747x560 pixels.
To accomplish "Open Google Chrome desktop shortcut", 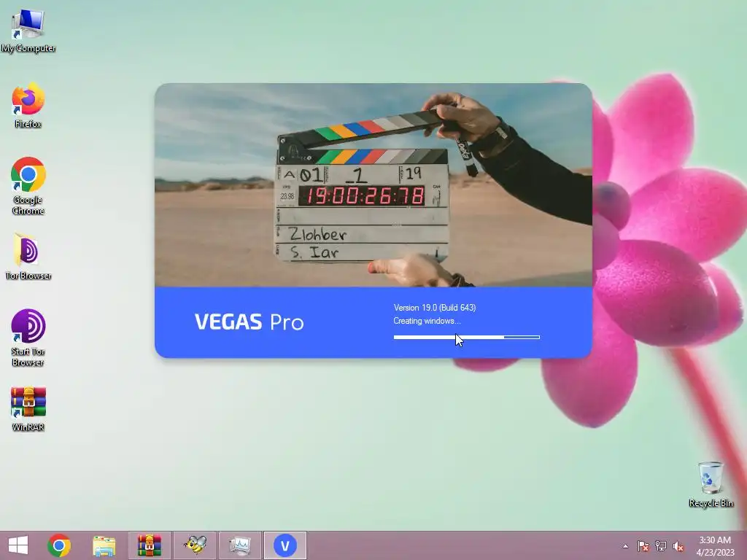I will pos(28,185).
